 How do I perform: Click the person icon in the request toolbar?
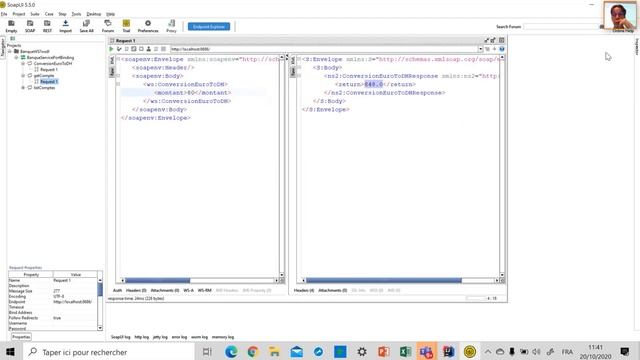click(x=149, y=49)
